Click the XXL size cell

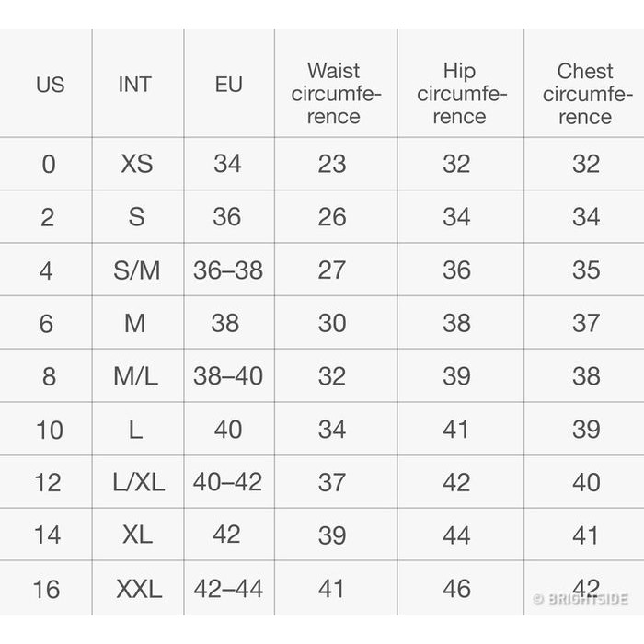pos(138,589)
